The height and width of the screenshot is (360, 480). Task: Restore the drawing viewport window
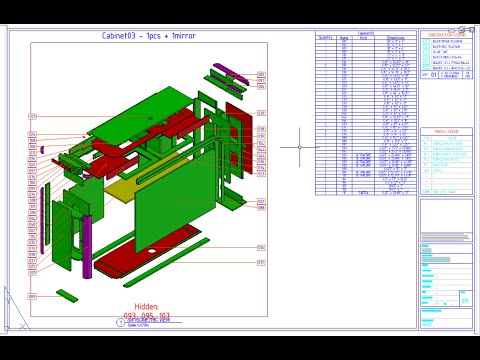coord(462,30)
